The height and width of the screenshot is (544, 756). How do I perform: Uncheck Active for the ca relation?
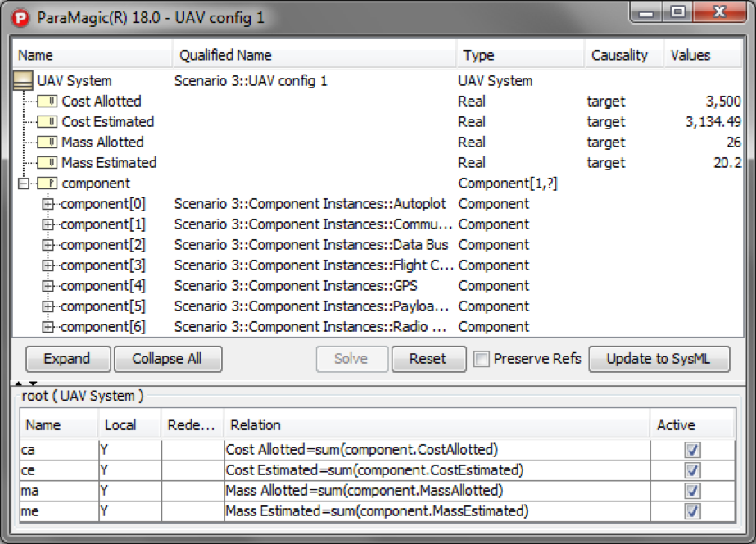click(x=692, y=449)
